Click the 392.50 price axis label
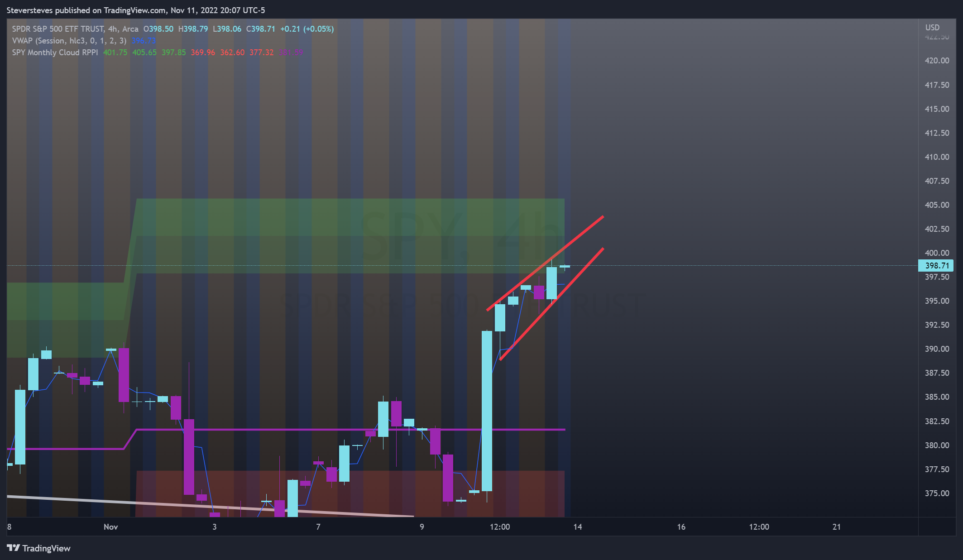963x560 pixels. 937,325
